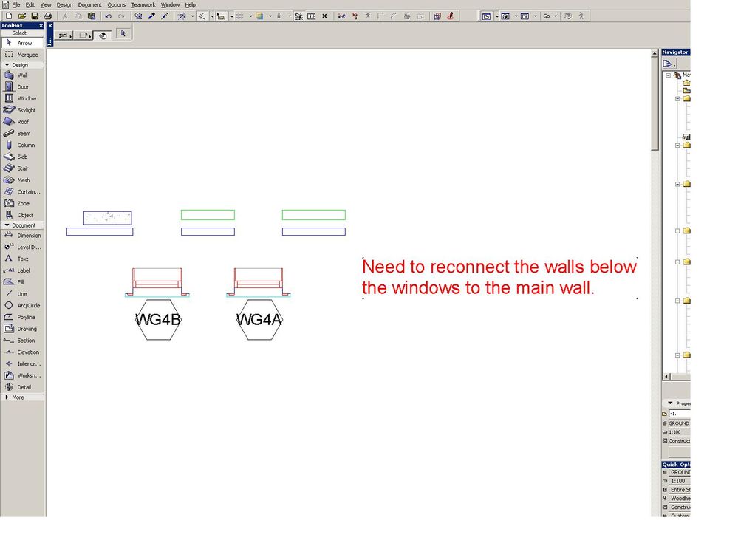738x560 pixels.
Task: Pick the Label tool
Action: (22, 270)
